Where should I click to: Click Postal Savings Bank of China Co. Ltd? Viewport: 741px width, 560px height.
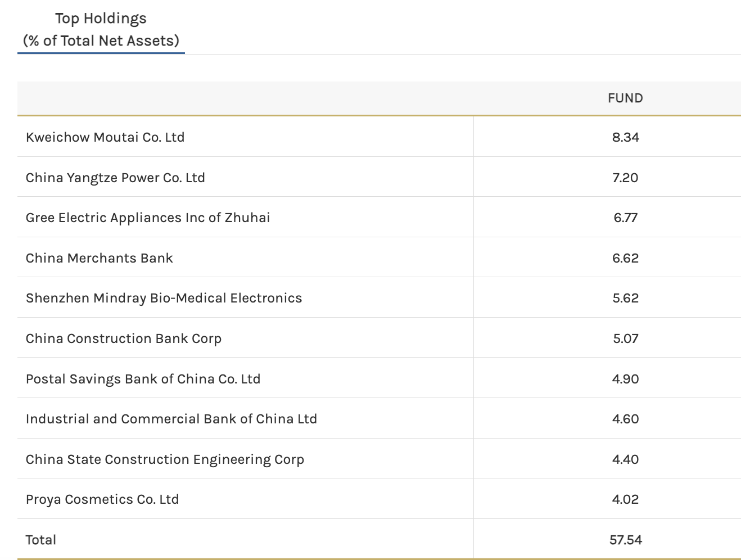[x=143, y=379]
